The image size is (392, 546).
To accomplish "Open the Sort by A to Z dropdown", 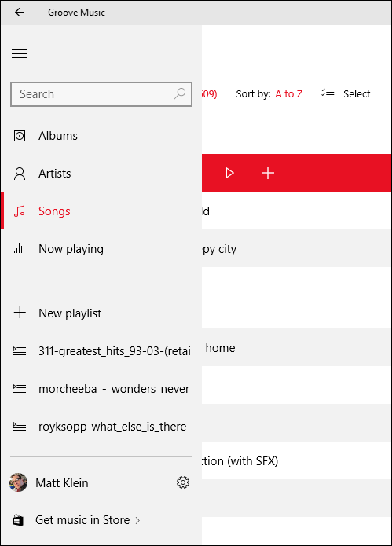I will [288, 94].
